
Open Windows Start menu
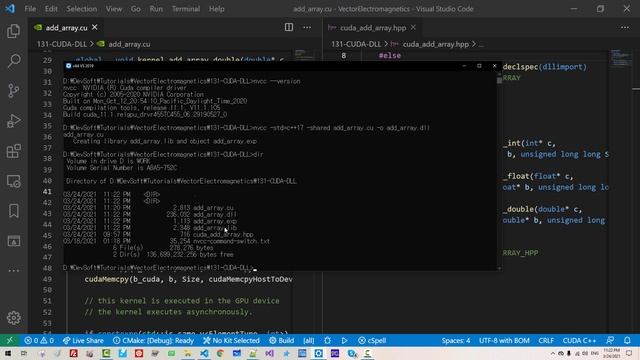point(8,353)
